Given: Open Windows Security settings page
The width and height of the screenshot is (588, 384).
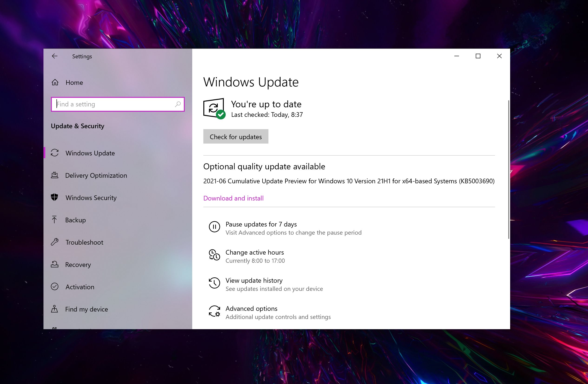Looking at the screenshot, I should pyautogui.click(x=118, y=197).
